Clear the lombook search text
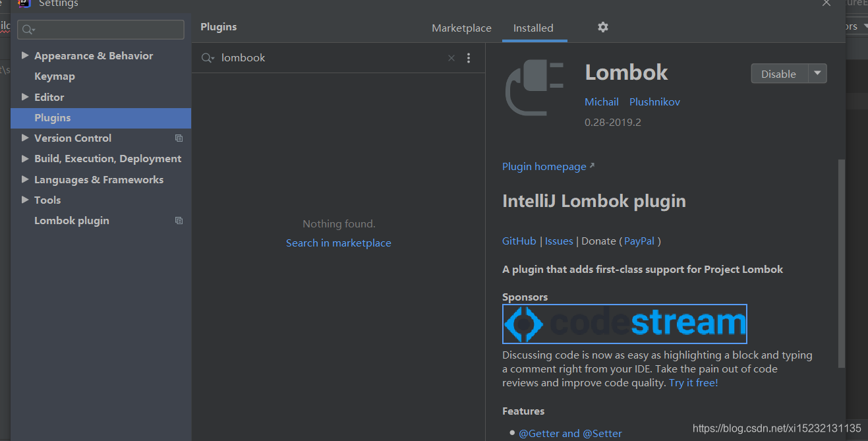Viewport: 868px width, 441px height. [451, 58]
